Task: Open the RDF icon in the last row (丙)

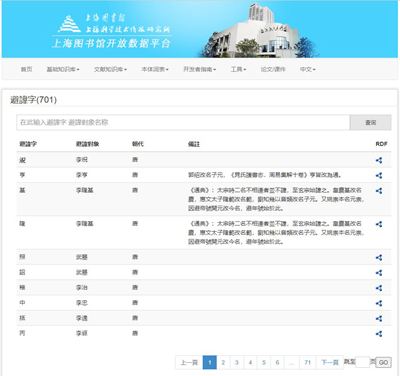Action: point(379,334)
